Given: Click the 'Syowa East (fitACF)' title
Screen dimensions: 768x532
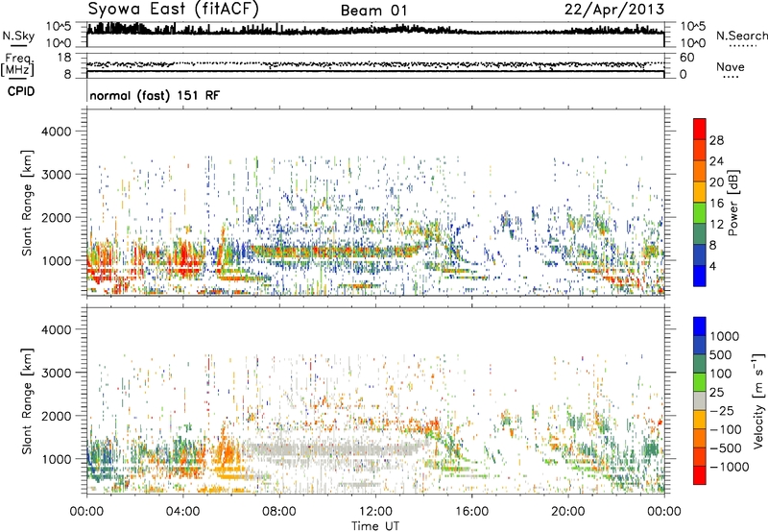Looking at the screenshot, I should pos(174,10).
